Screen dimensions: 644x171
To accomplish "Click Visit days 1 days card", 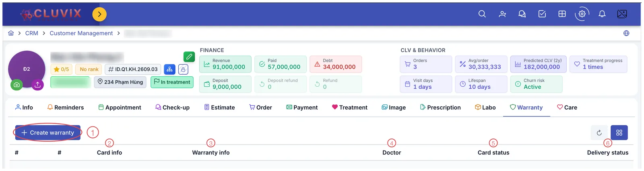I will click(x=426, y=84).
